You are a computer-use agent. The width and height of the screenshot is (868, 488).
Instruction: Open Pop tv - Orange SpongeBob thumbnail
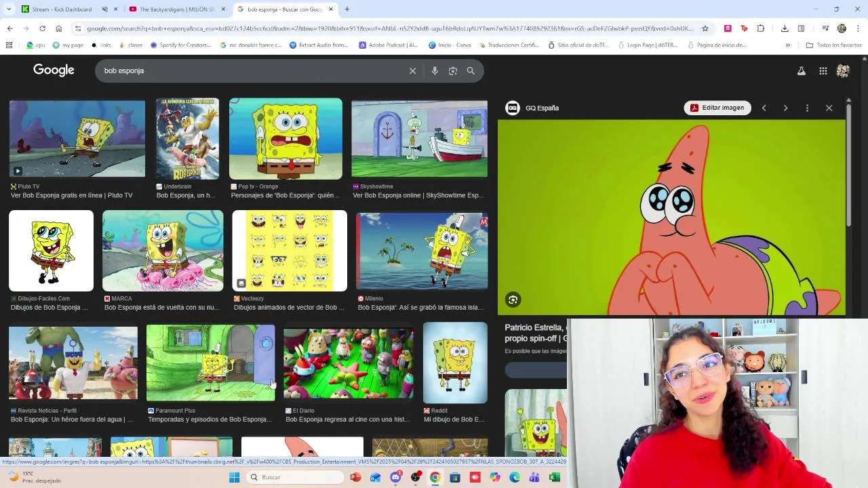point(285,138)
